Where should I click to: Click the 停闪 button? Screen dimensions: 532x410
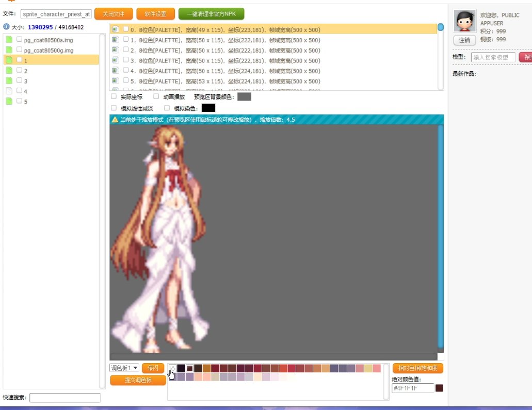(153, 368)
